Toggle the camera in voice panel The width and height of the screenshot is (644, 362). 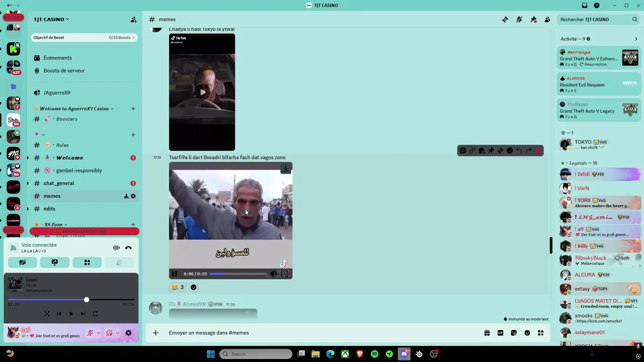23,262
